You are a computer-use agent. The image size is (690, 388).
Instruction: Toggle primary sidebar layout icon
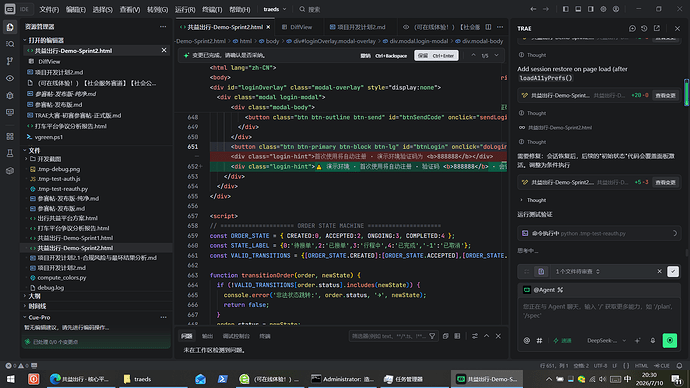tap(565, 9)
